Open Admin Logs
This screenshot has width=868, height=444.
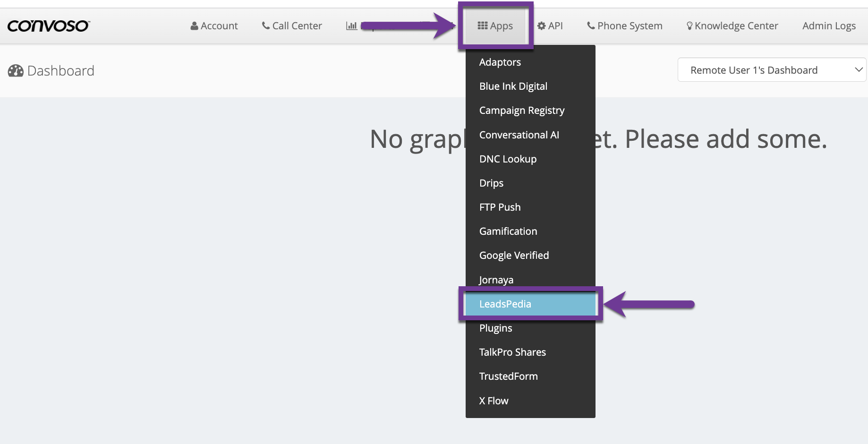(x=829, y=26)
